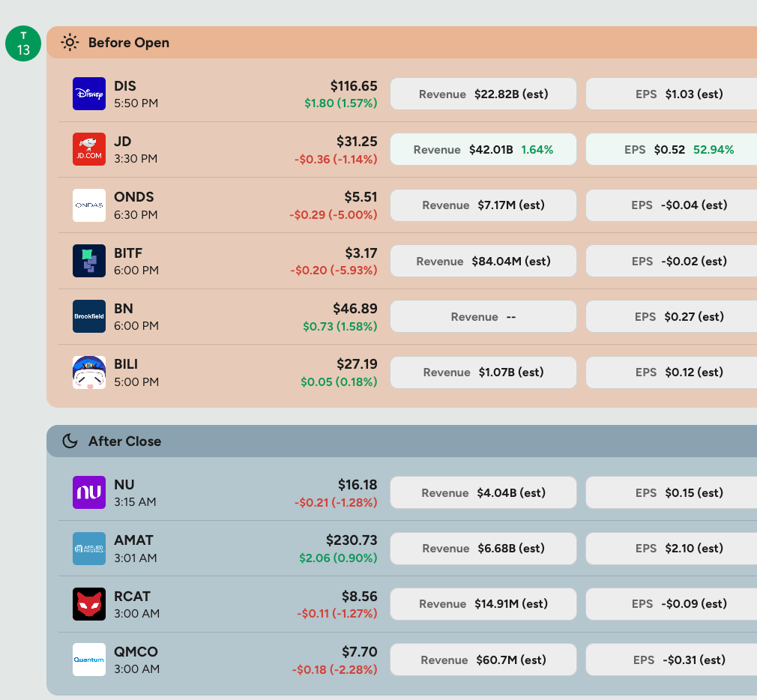The width and height of the screenshot is (757, 700).
Task: Open the Quantum logo for QMCO
Action: 89,660
